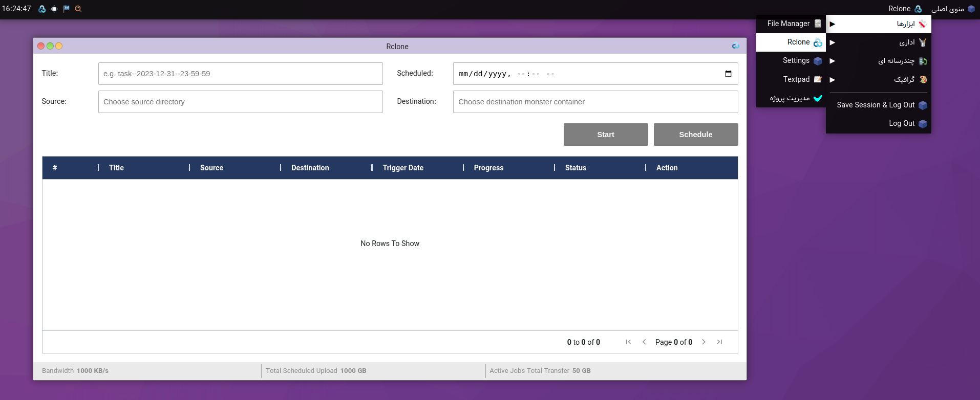Toggle the منوی اصلی main menu button

(953, 9)
